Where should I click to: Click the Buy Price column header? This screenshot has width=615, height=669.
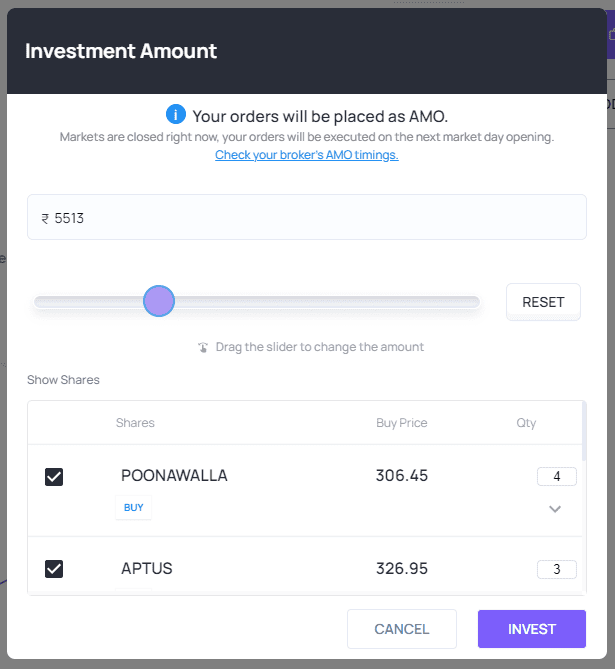[x=402, y=423]
